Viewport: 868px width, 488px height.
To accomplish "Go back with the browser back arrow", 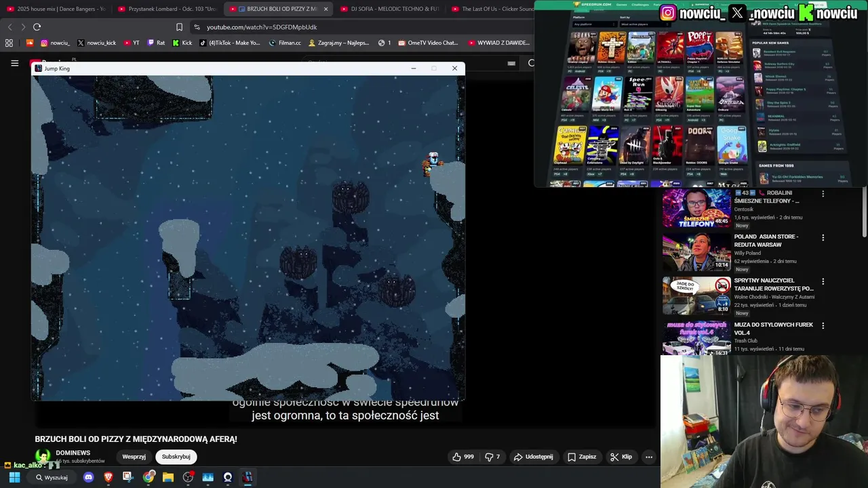I will click(9, 27).
